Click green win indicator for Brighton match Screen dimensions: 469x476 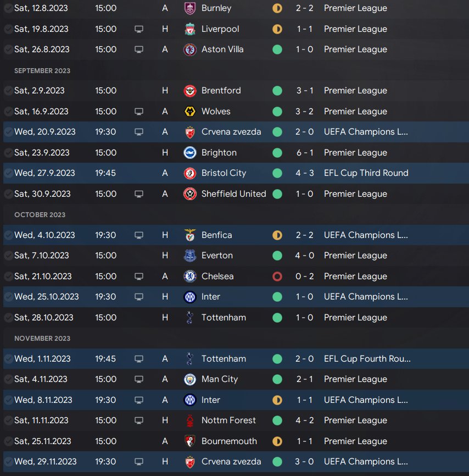click(x=277, y=153)
